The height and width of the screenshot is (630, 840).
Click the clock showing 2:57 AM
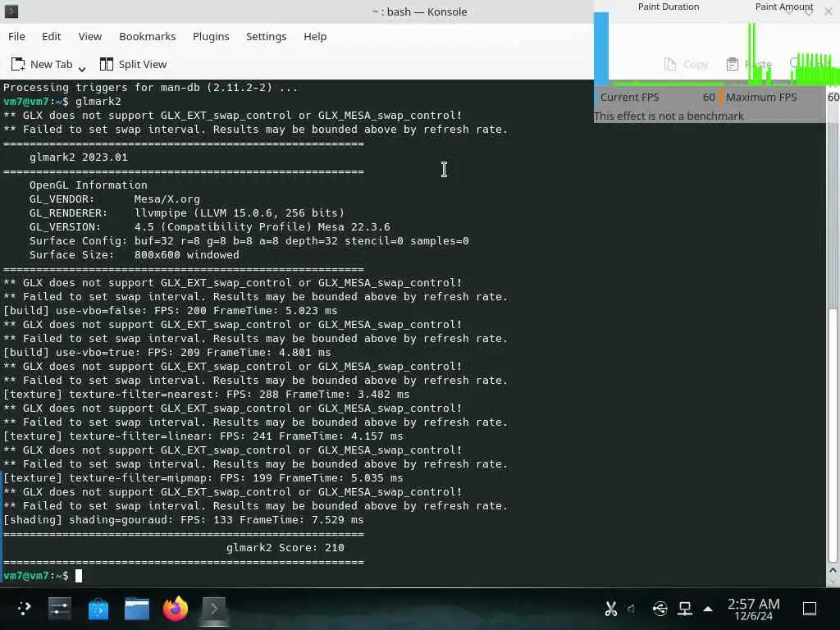pyautogui.click(x=753, y=609)
